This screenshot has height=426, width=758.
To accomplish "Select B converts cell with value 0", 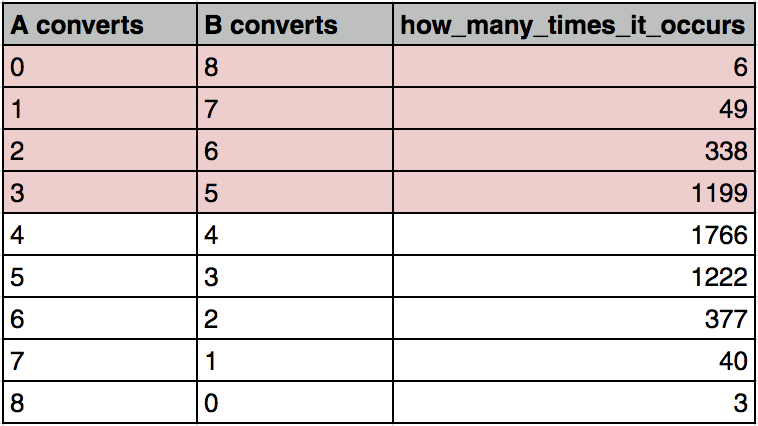I will (295, 402).
